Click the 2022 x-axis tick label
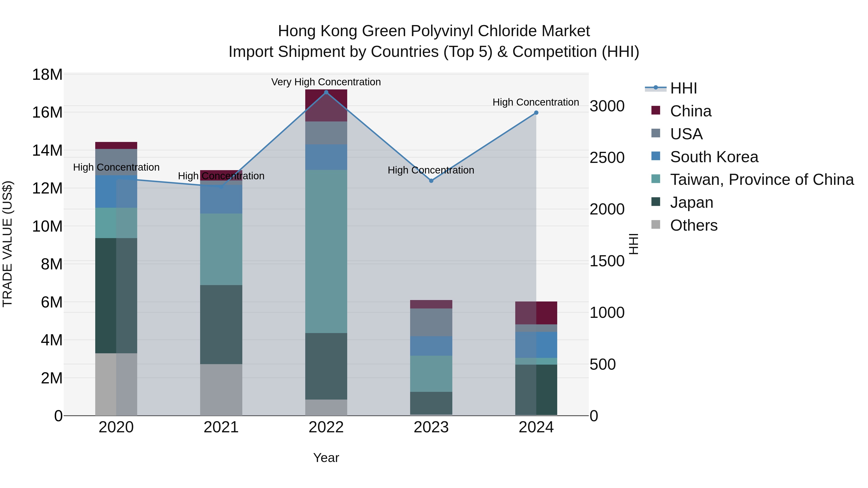Viewport: 868px width, 488px height. coord(326,427)
